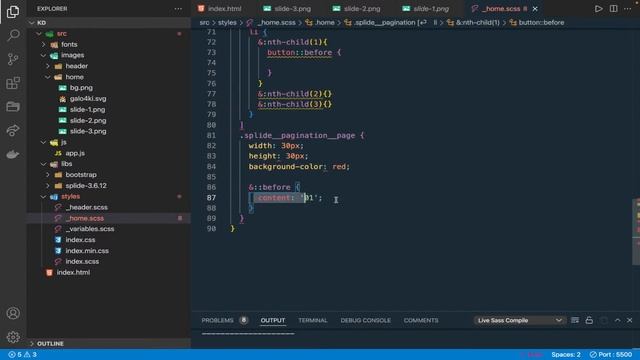The image size is (640, 360).
Task: Close the bottom panel
Action: [x=629, y=320]
